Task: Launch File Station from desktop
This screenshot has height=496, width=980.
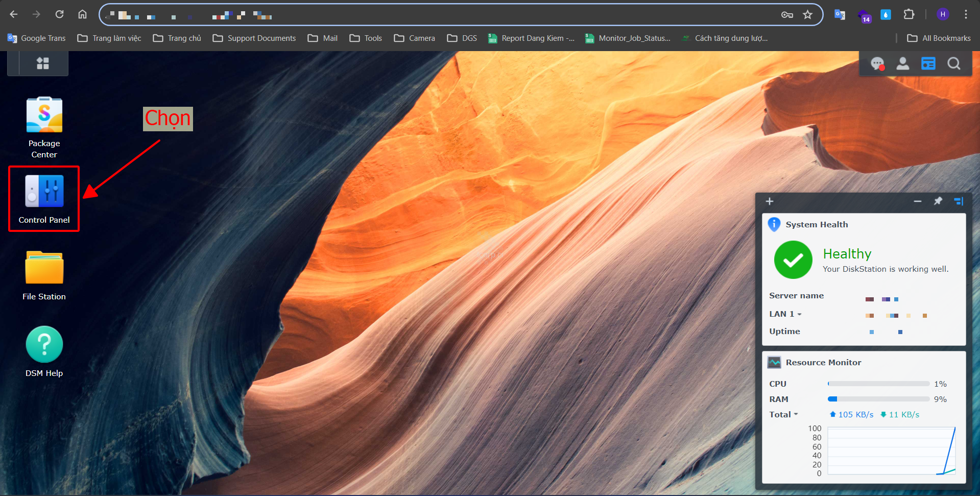Action: pyautogui.click(x=44, y=275)
